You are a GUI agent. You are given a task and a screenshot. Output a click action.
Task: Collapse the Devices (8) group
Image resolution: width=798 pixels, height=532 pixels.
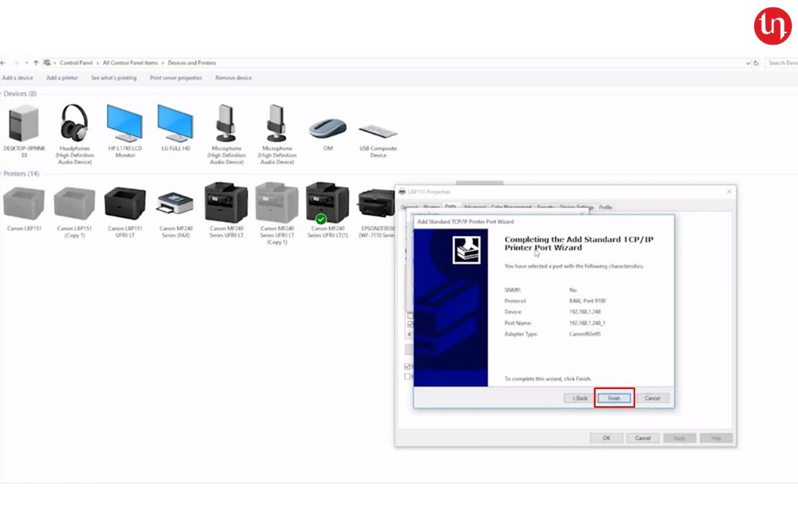tap(1, 94)
